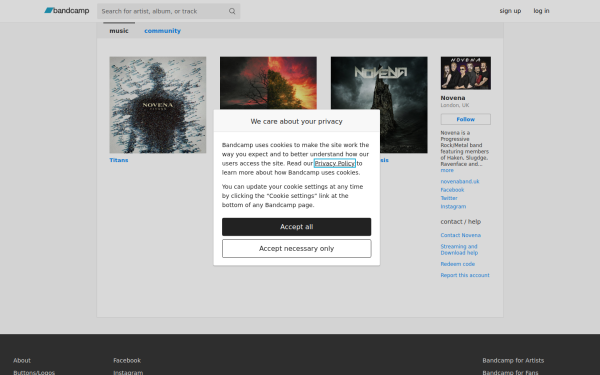
Task: Click Contact Novena link
Action: point(460,235)
